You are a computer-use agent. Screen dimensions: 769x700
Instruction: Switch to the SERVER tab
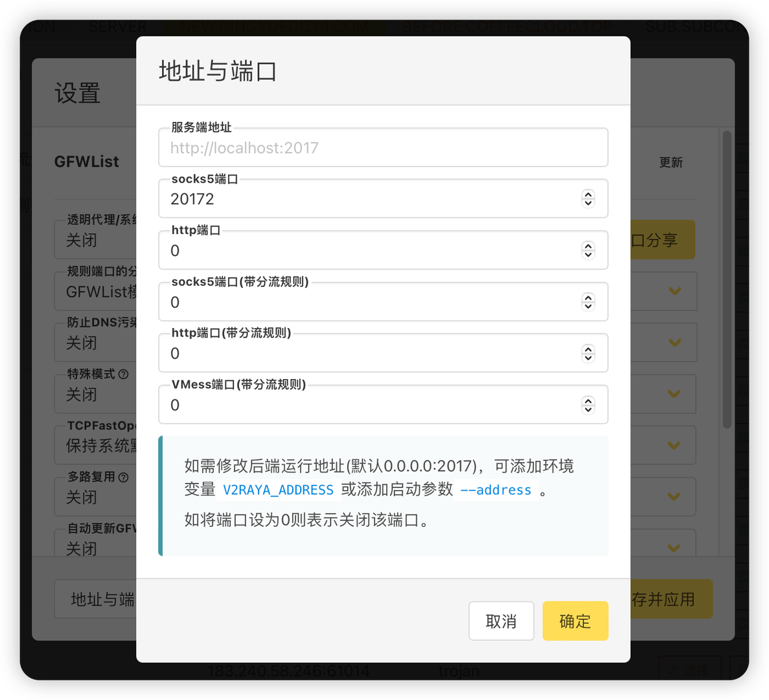[117, 27]
